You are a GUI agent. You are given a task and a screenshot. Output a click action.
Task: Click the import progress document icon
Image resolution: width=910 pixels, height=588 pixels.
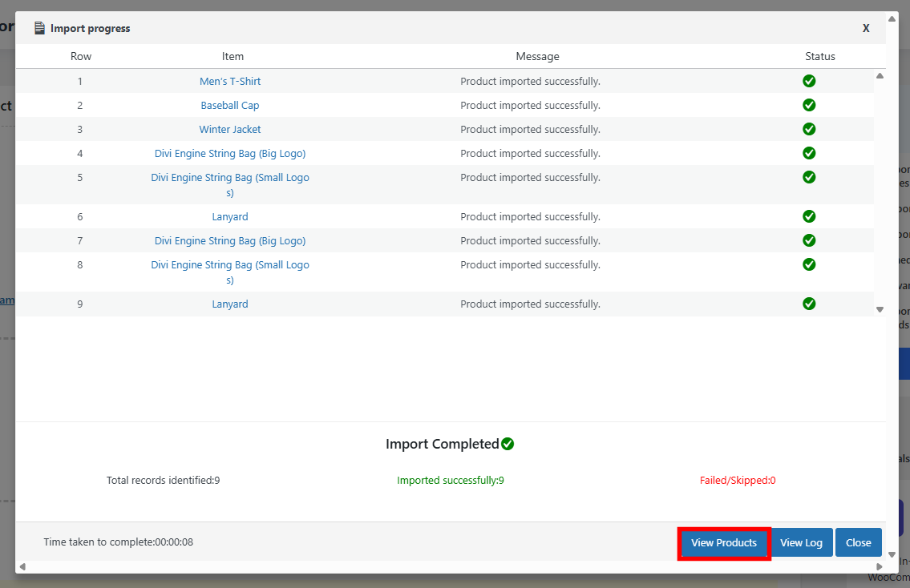coord(38,27)
